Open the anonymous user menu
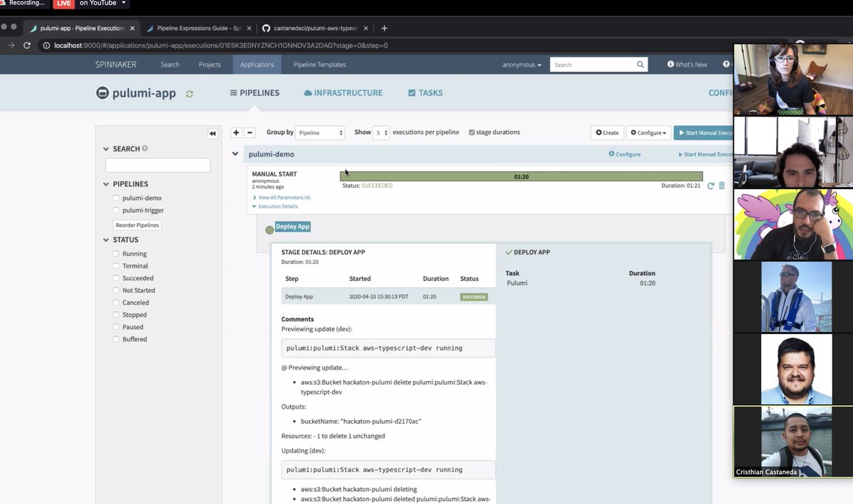853x504 pixels. [522, 65]
